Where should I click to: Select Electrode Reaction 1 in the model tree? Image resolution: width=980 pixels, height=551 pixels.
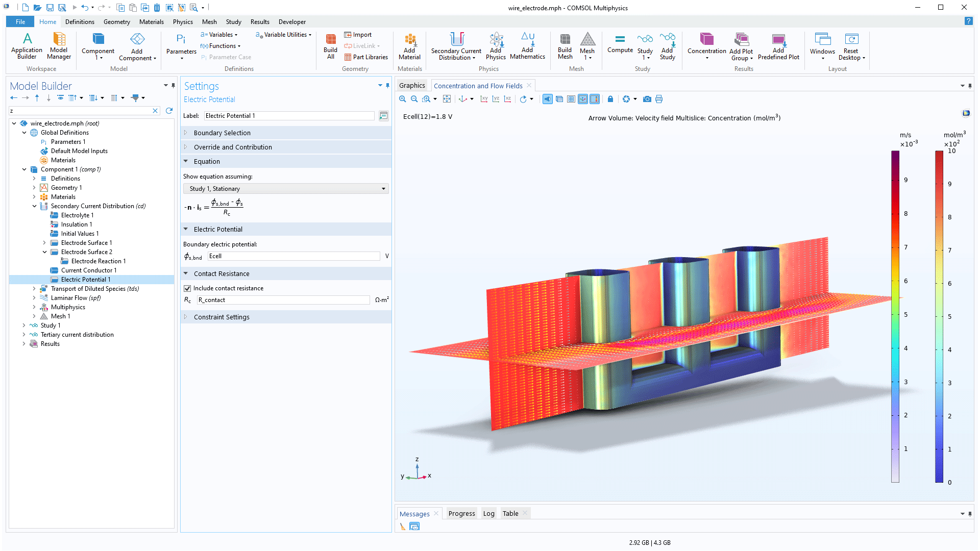tap(99, 261)
